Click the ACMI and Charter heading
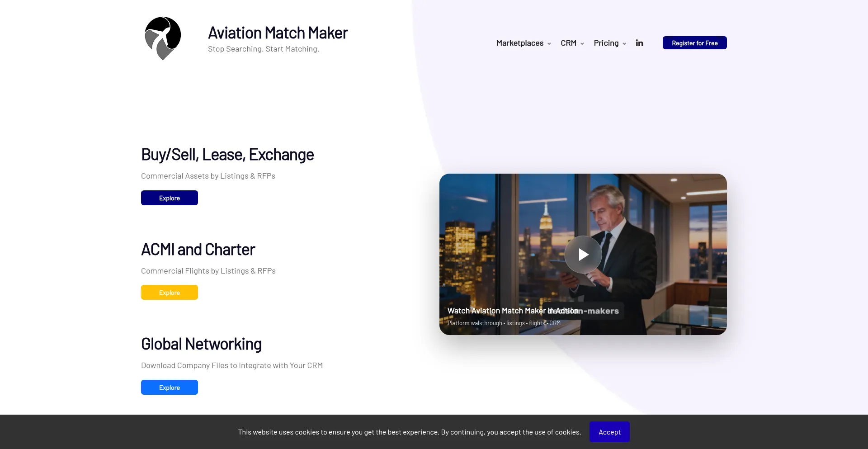This screenshot has height=449, width=868. tap(198, 250)
